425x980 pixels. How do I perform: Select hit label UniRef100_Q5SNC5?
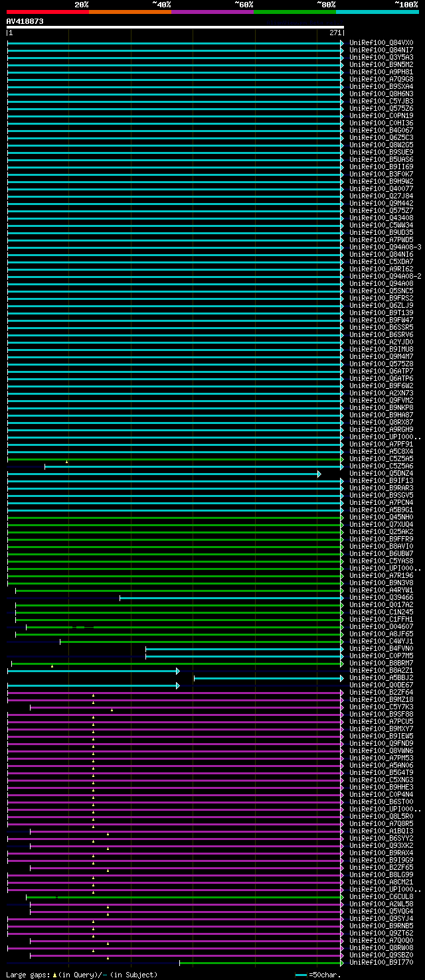click(381, 291)
